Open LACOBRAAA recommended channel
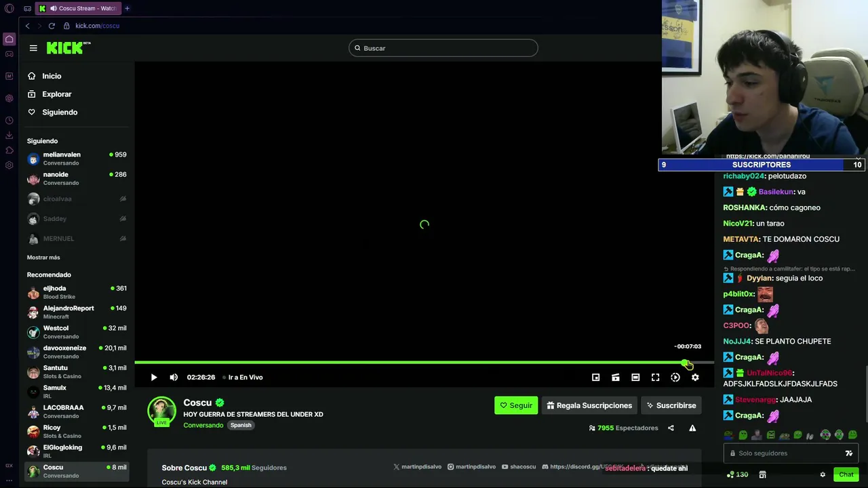The height and width of the screenshot is (488, 868). coord(77,411)
